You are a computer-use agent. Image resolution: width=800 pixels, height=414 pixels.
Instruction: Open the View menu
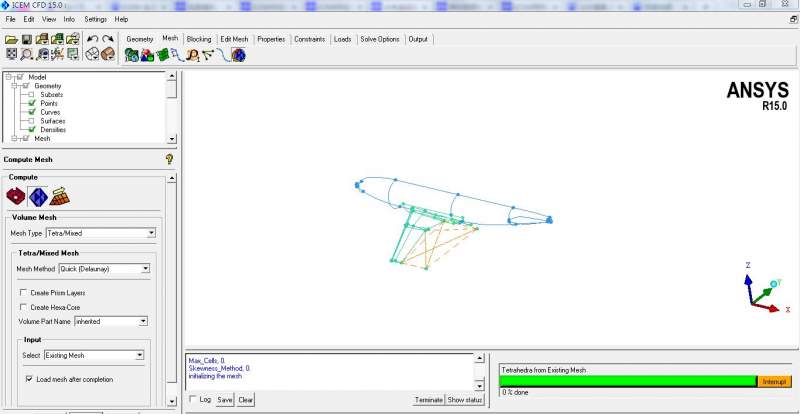click(49, 19)
